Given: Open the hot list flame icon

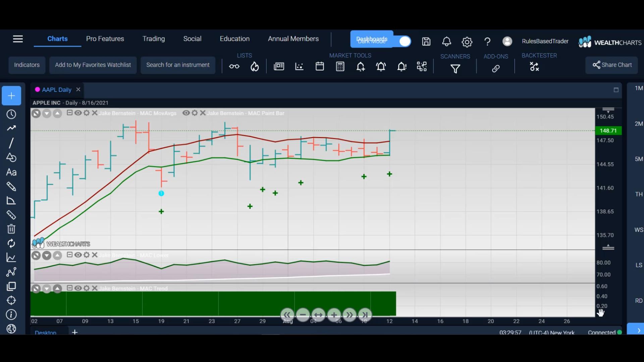Looking at the screenshot, I should click(x=255, y=67).
